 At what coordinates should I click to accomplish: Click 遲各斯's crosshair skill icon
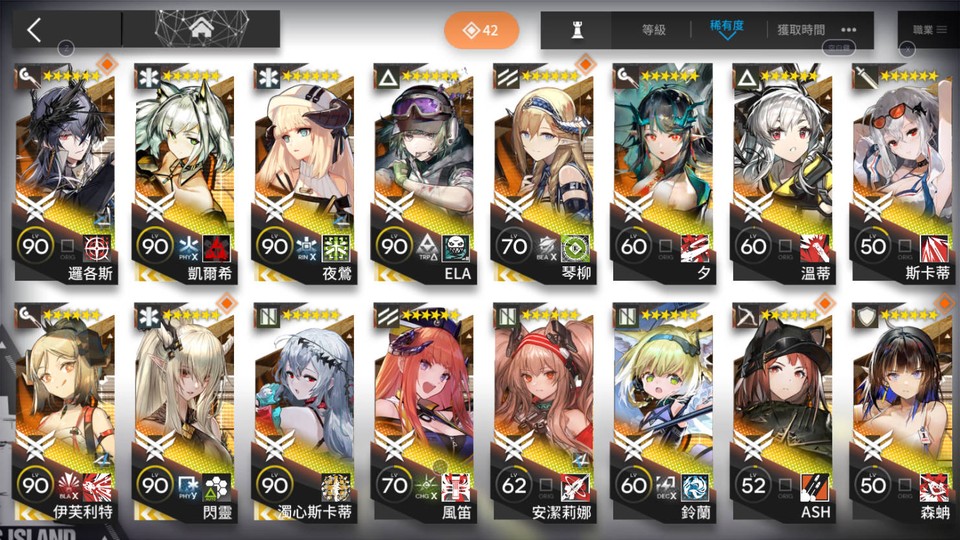click(x=97, y=248)
